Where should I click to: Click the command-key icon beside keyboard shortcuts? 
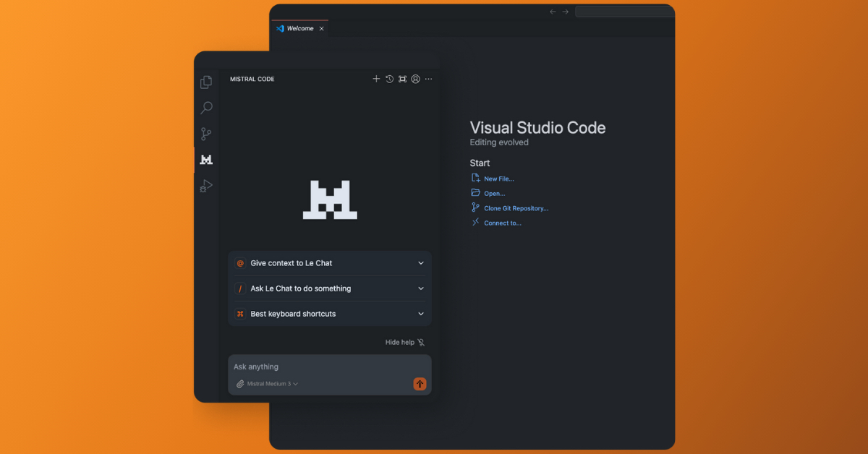[x=240, y=314]
